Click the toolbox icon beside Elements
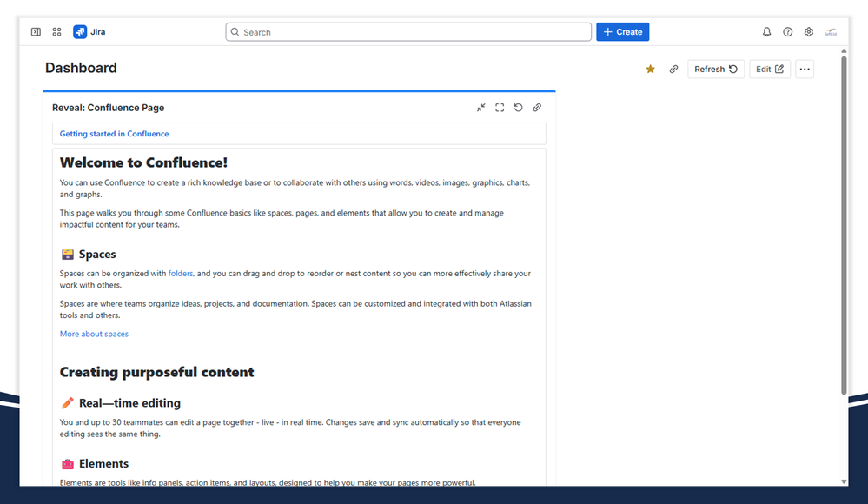 click(x=68, y=463)
